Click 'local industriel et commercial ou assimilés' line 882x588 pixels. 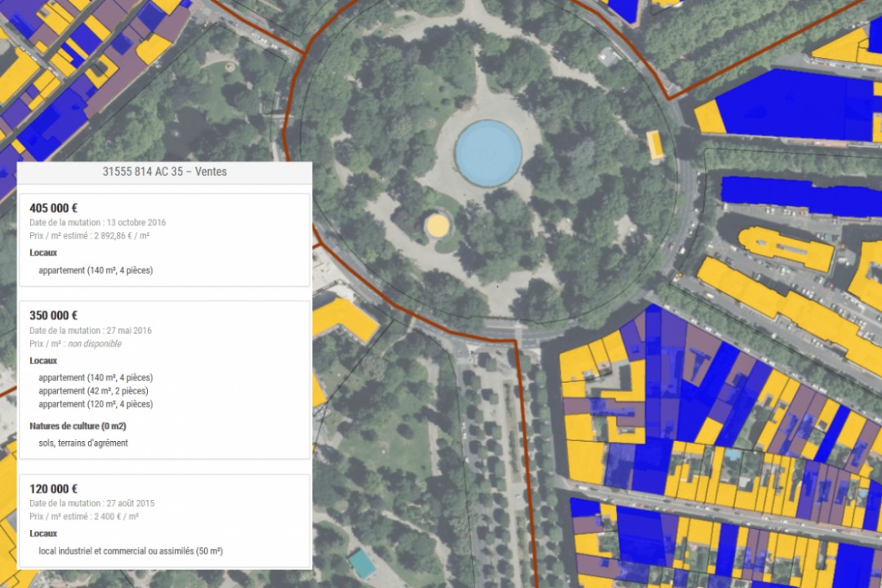[131, 551]
